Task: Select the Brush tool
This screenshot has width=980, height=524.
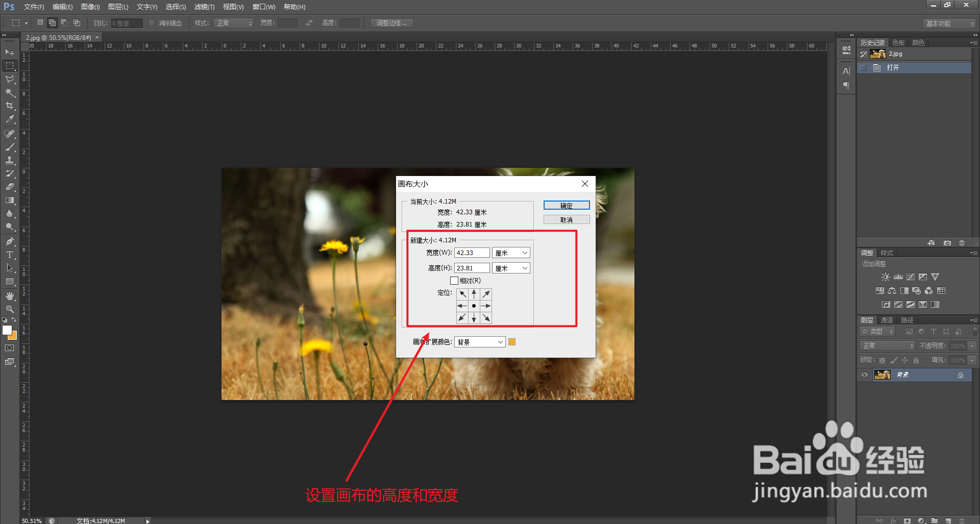Action: pos(10,147)
